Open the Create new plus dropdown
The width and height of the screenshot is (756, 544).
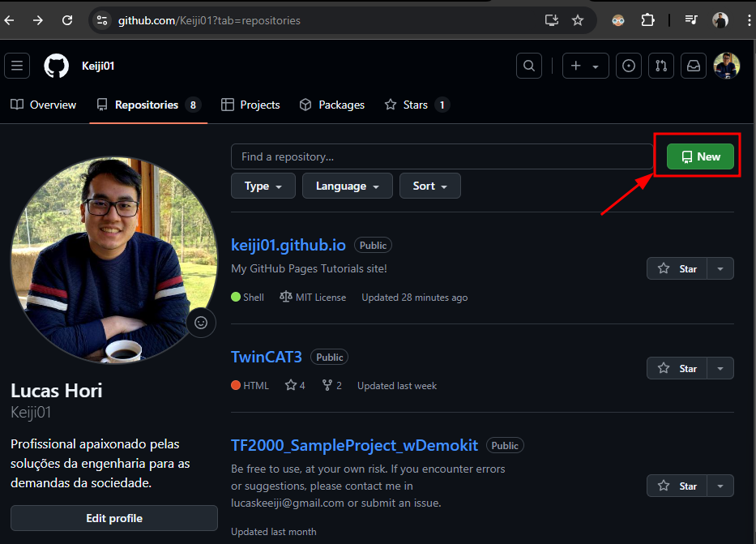585,66
